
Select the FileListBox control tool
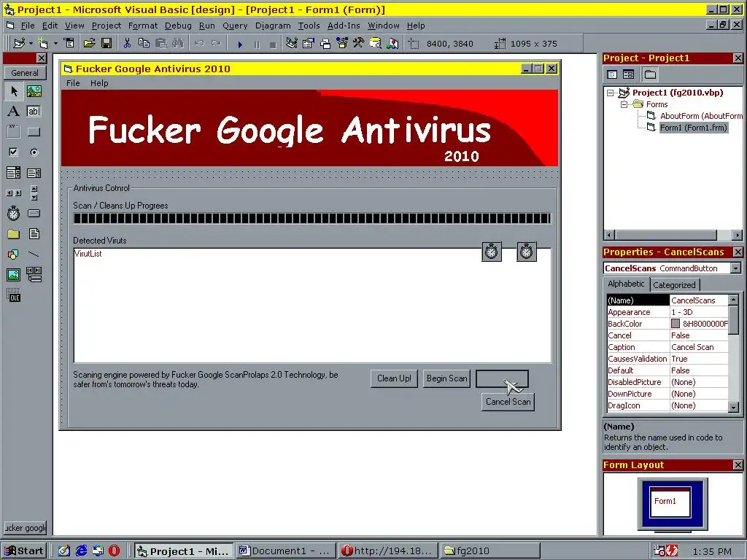34,234
